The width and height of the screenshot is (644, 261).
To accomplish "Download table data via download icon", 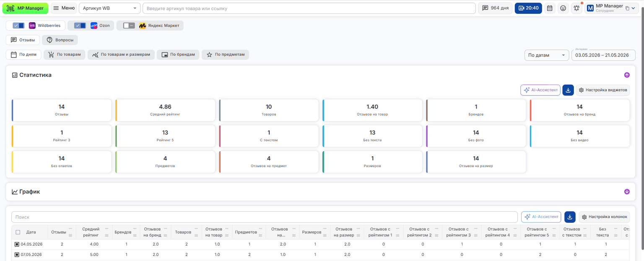I will click(x=570, y=217).
